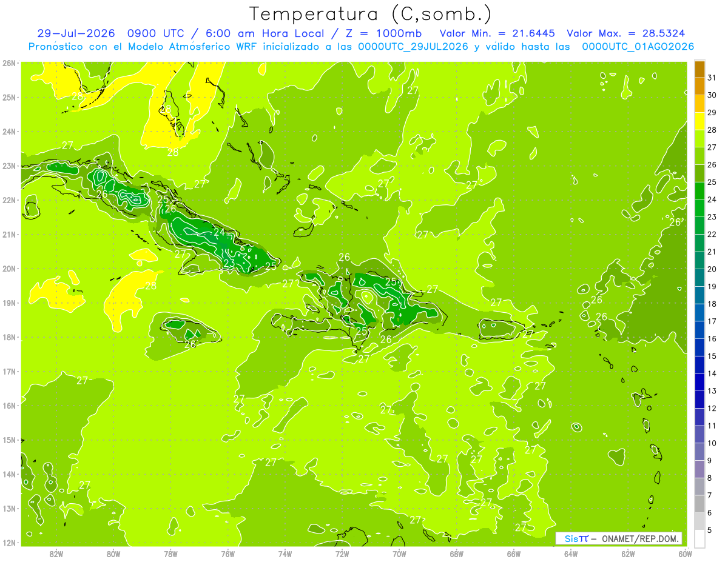Click the "72W" longitude label

pos(342,554)
